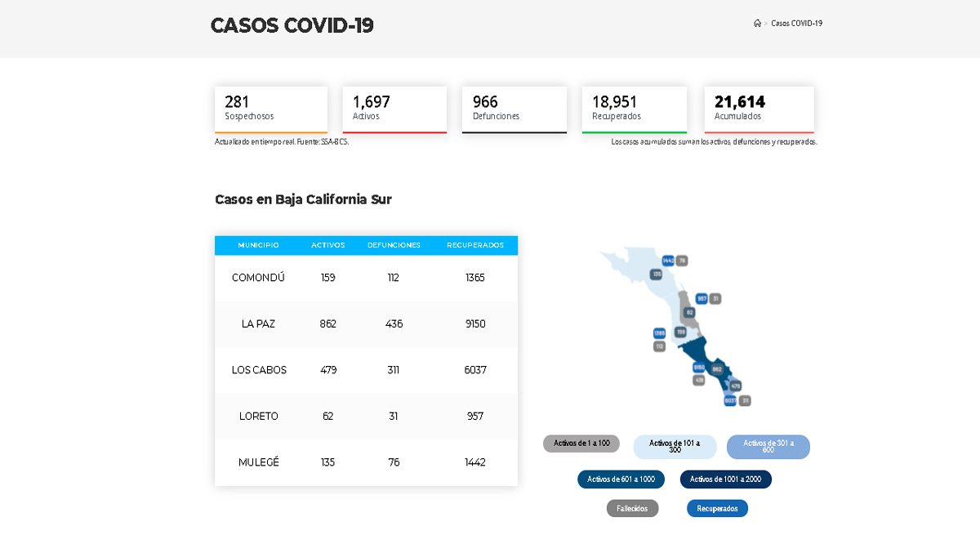Select the LA PAZ row name

(x=258, y=323)
